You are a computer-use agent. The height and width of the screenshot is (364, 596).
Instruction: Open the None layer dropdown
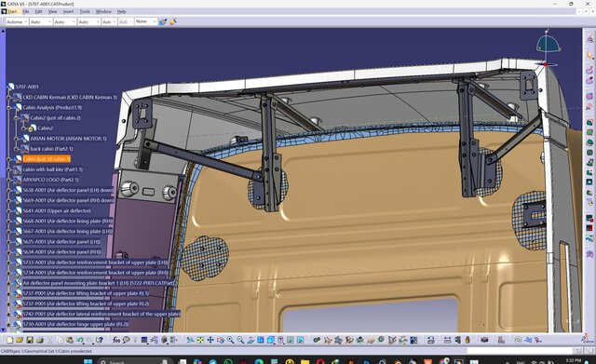(x=145, y=21)
